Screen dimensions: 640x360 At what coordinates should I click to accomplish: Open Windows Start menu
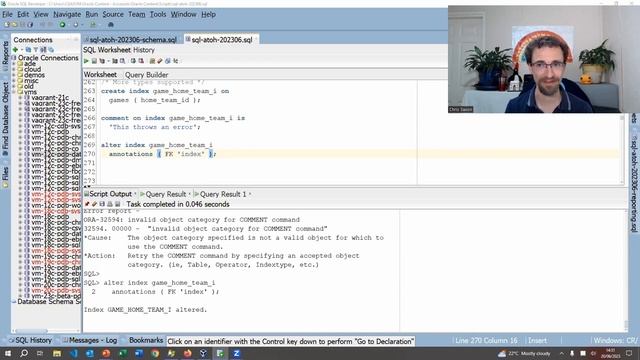tap(8, 353)
